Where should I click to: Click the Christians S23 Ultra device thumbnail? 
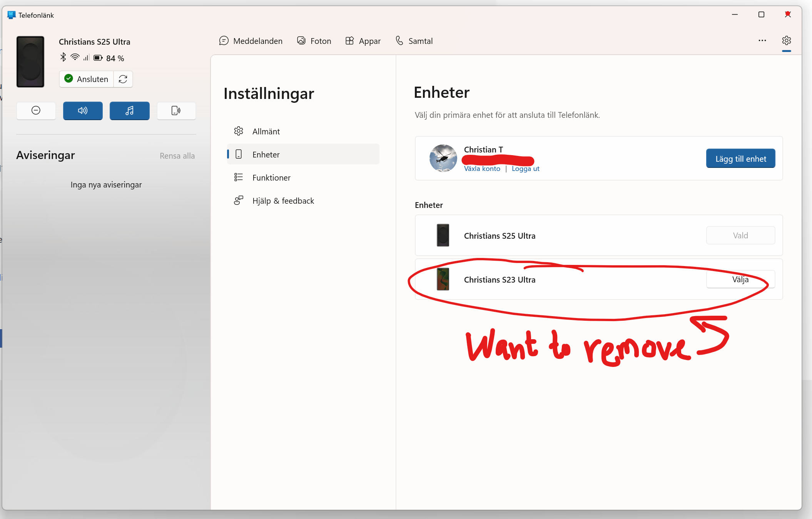point(443,279)
